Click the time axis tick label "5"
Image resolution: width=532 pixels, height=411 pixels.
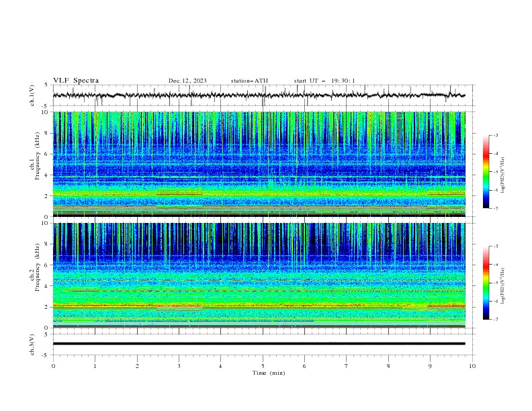pyautogui.click(x=263, y=366)
